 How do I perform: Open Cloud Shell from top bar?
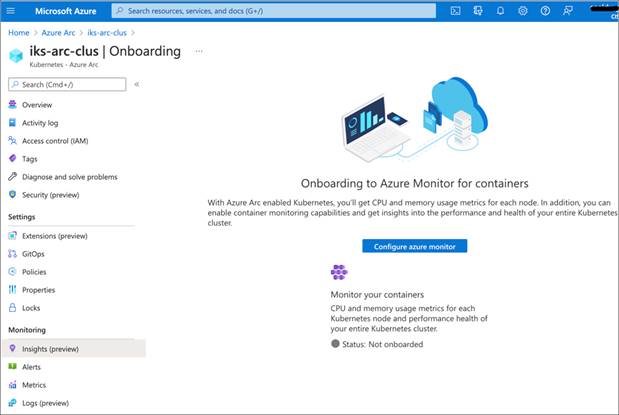coord(455,11)
